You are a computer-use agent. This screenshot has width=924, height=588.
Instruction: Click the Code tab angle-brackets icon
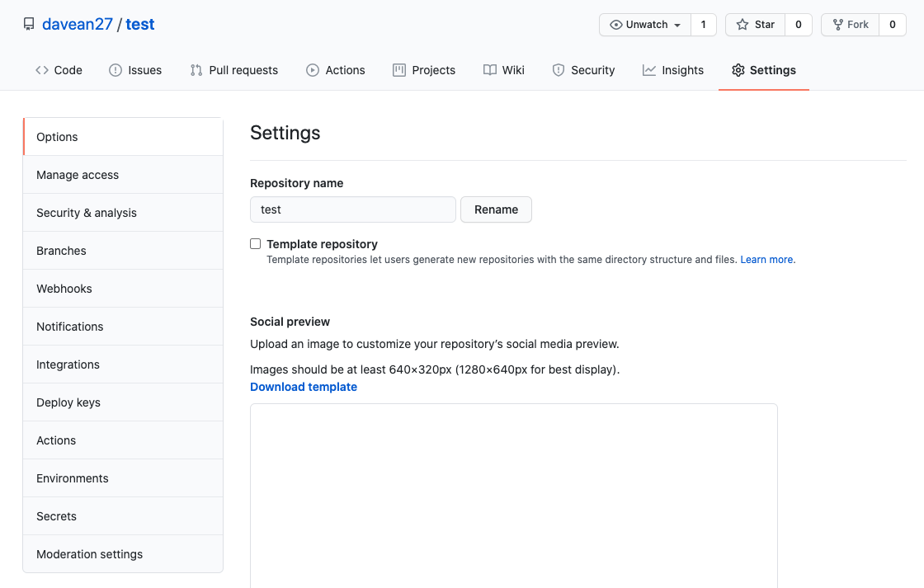pyautogui.click(x=42, y=70)
